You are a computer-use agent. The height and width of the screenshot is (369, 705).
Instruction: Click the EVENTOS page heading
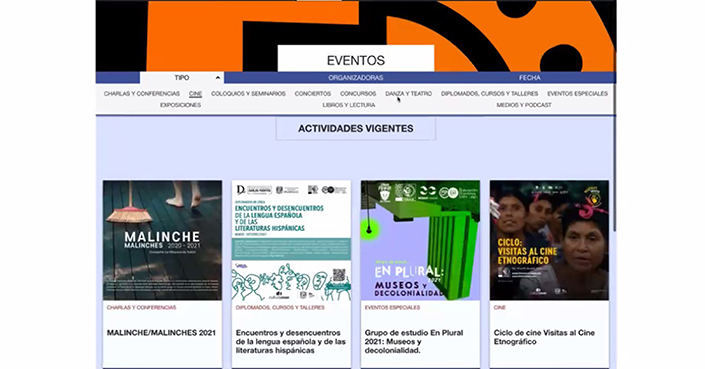tap(356, 60)
